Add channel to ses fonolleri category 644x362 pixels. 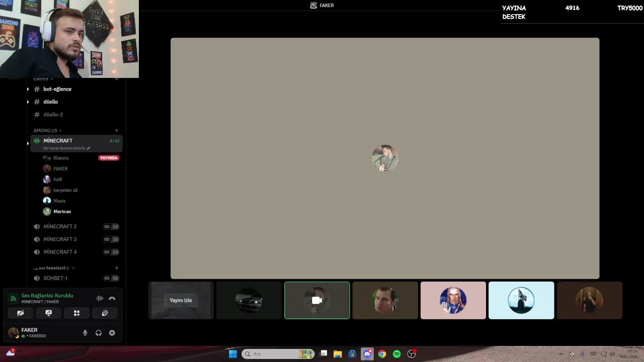pyautogui.click(x=117, y=268)
